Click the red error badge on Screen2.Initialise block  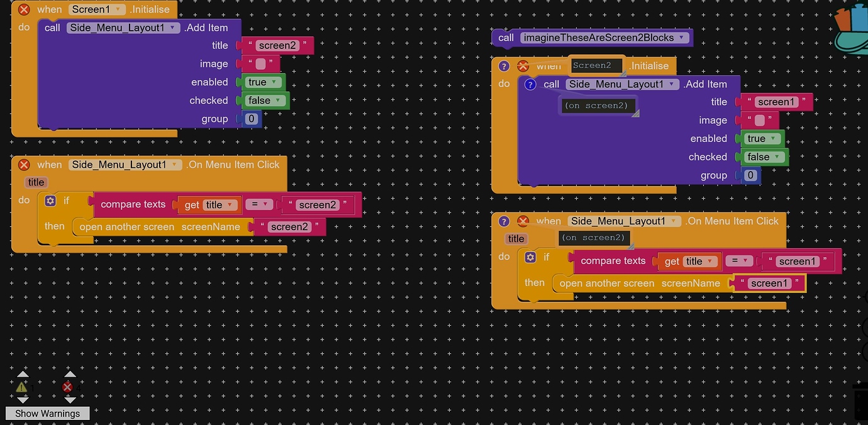point(523,65)
